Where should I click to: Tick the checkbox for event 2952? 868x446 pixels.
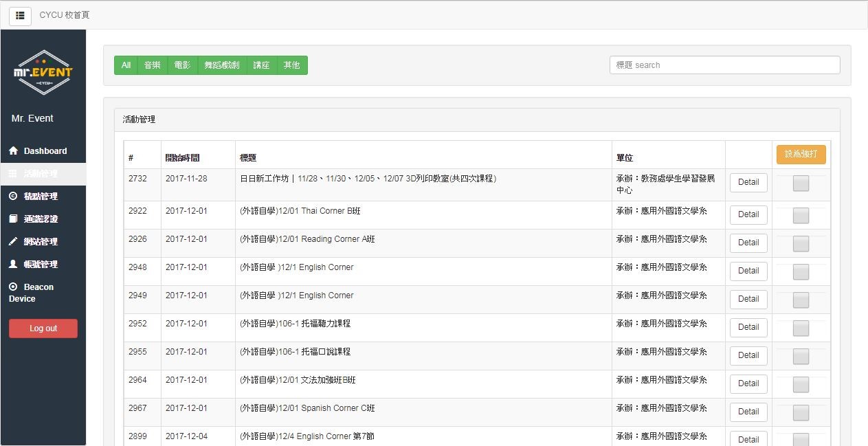[801, 328]
